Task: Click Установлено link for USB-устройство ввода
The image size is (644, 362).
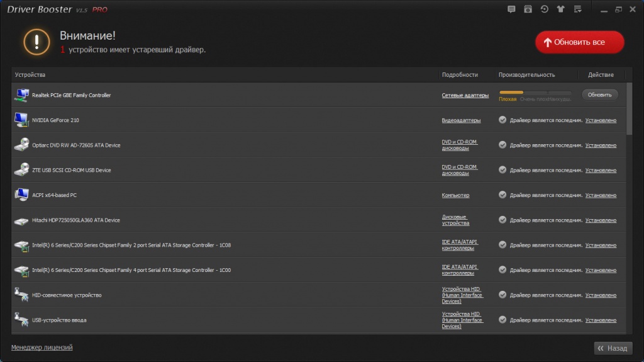Action: click(x=601, y=320)
